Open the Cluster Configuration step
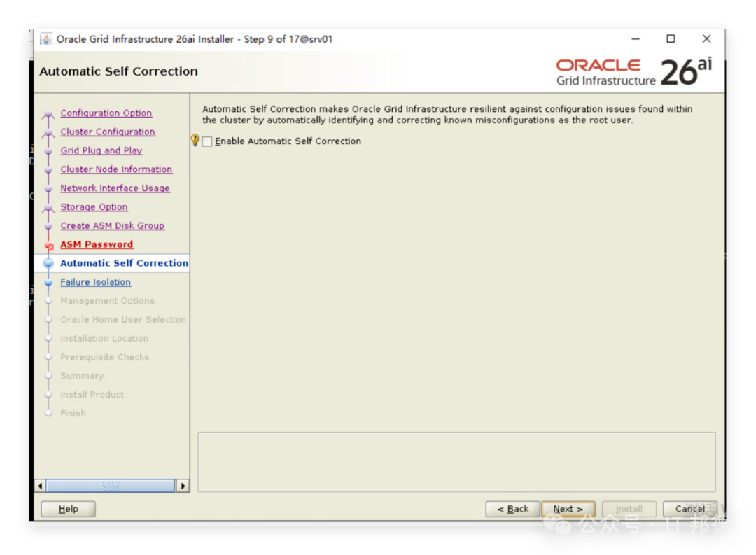 (x=108, y=132)
